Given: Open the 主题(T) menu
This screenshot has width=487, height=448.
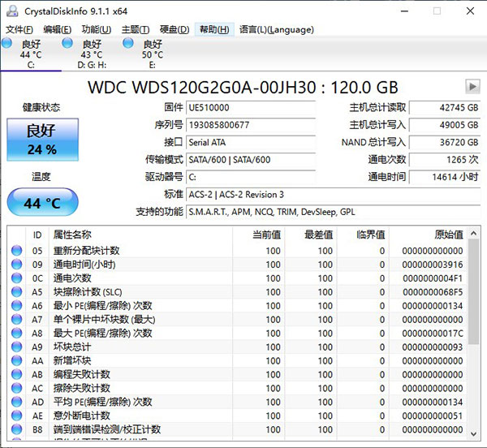Looking at the screenshot, I should (136, 29).
